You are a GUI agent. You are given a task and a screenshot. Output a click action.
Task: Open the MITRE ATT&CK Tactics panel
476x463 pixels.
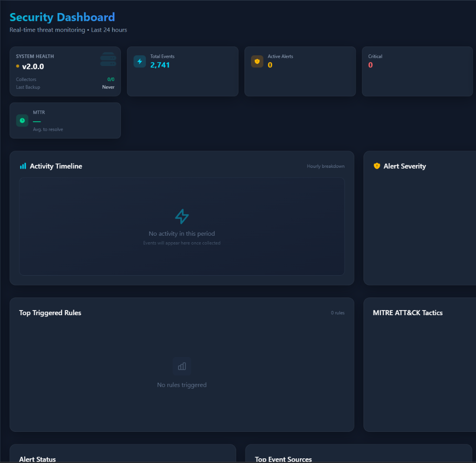coord(408,313)
